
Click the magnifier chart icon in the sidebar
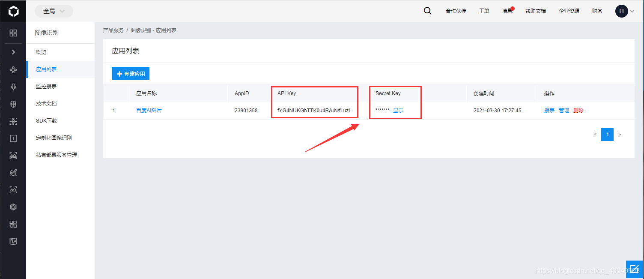13,173
